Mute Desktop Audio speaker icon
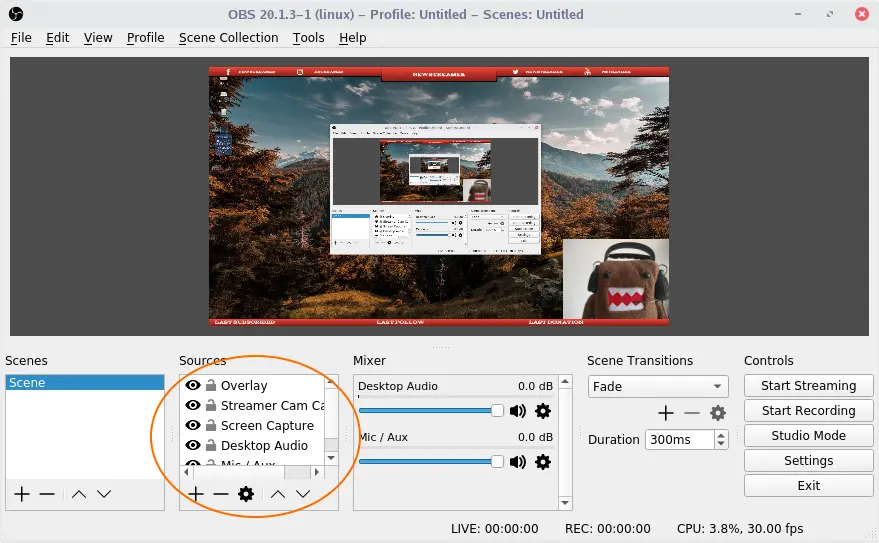 click(517, 411)
